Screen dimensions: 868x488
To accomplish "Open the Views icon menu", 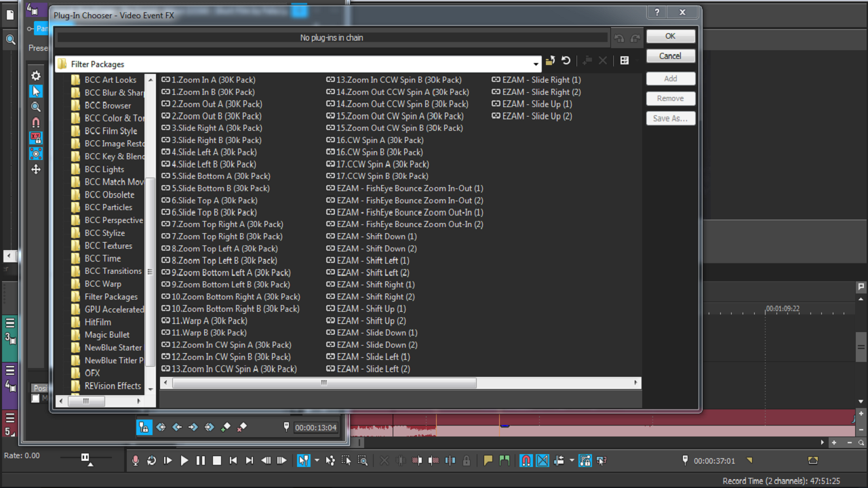I will tap(625, 61).
